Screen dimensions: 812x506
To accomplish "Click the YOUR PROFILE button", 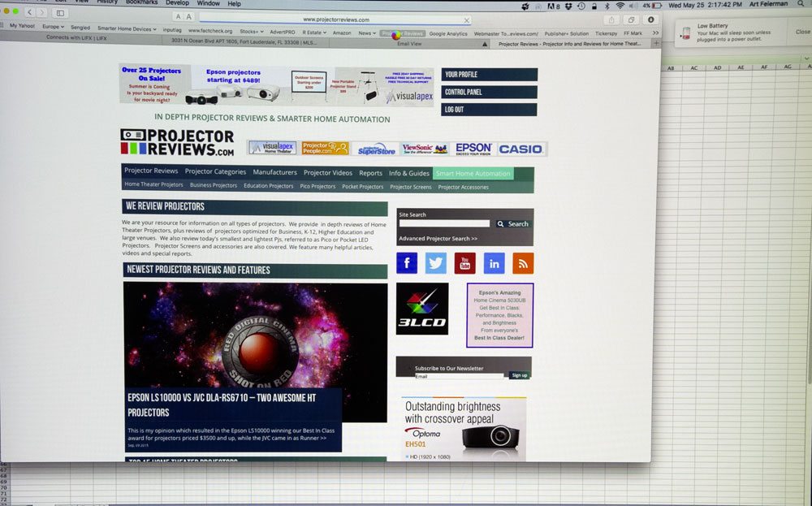I will [x=490, y=75].
